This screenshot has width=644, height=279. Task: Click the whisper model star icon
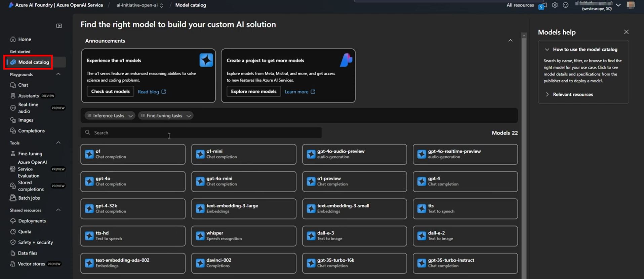pos(200,236)
